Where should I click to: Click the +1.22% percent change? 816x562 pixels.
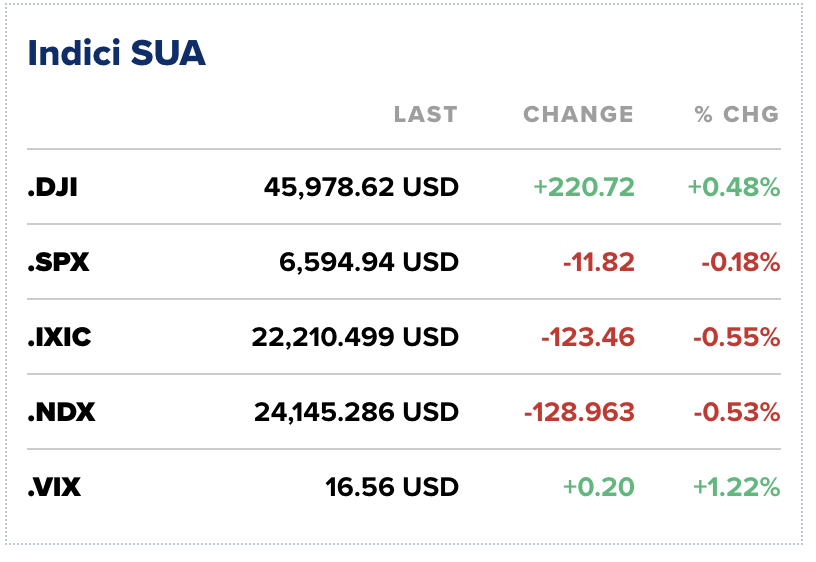click(x=735, y=487)
